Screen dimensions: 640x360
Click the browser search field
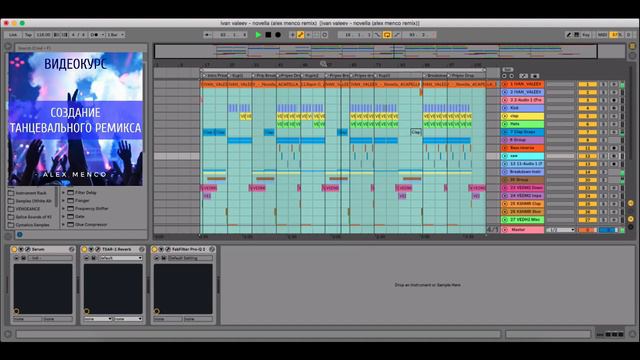81,48
